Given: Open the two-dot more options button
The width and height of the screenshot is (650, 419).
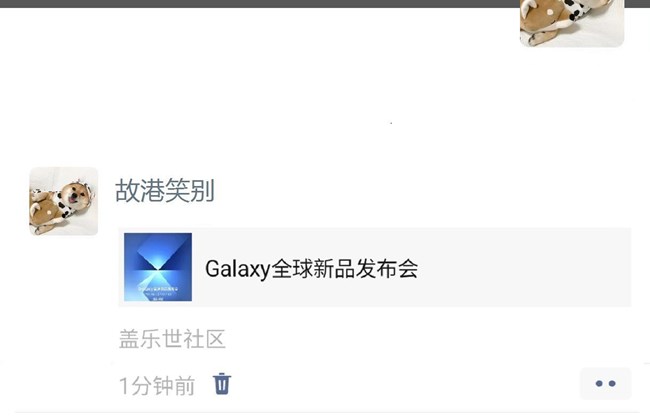Looking at the screenshot, I should (x=605, y=383).
